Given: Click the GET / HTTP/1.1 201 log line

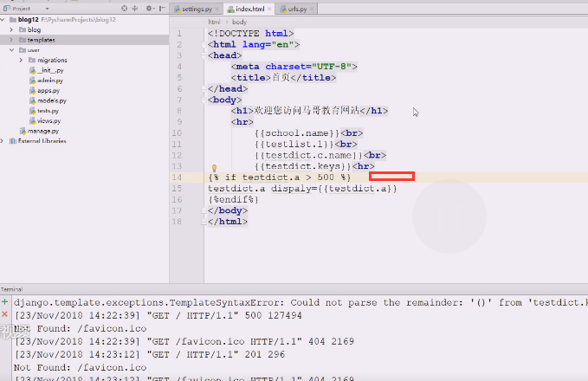Looking at the screenshot, I should (x=150, y=355).
